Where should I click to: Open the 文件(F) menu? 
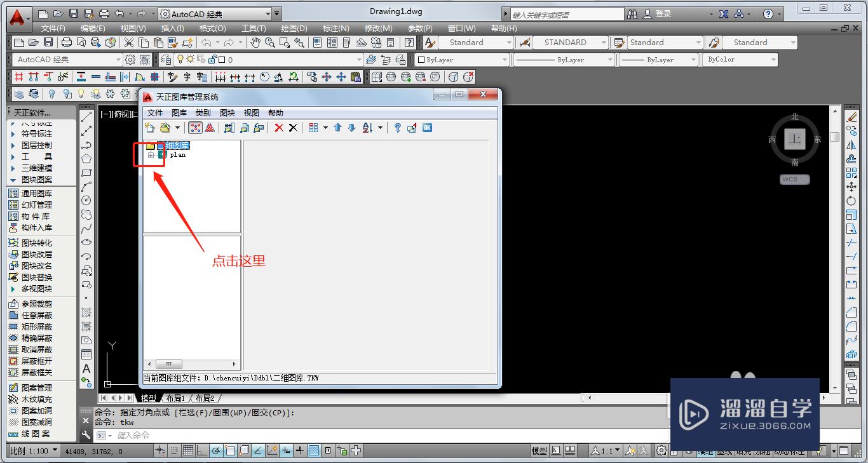pyautogui.click(x=53, y=29)
